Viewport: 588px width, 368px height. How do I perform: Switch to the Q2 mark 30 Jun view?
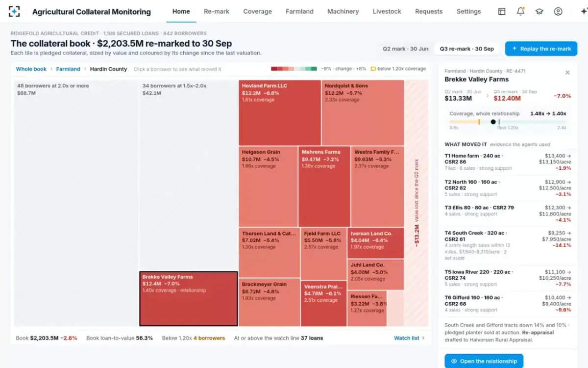point(406,49)
